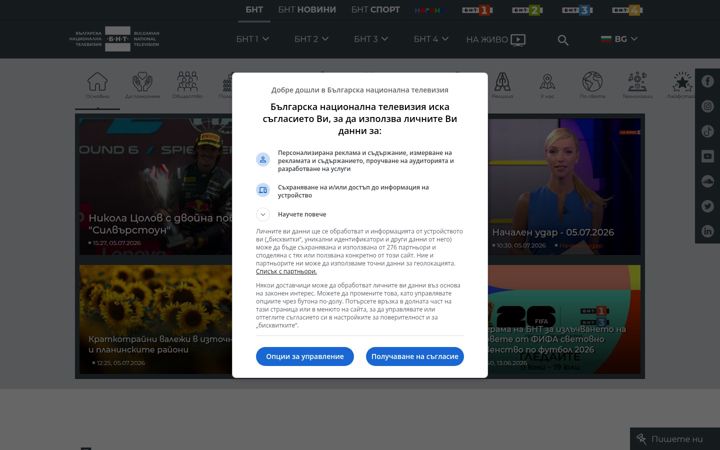Open the Twitter icon in sidebar
Viewport: 720px width, 450px height.
pyautogui.click(x=707, y=206)
